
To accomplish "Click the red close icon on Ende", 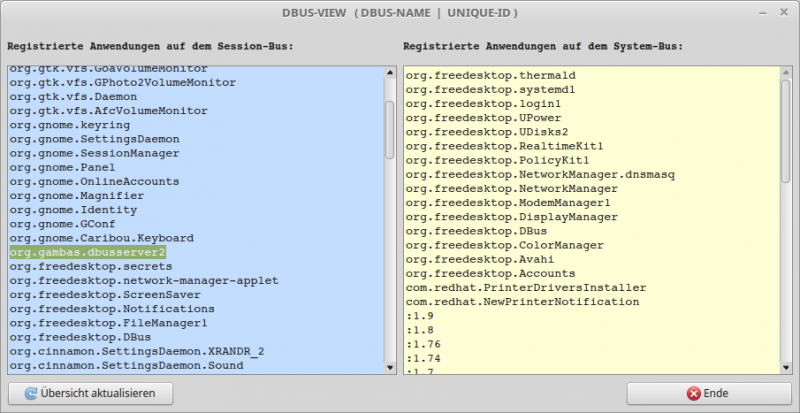I will click(x=692, y=394).
